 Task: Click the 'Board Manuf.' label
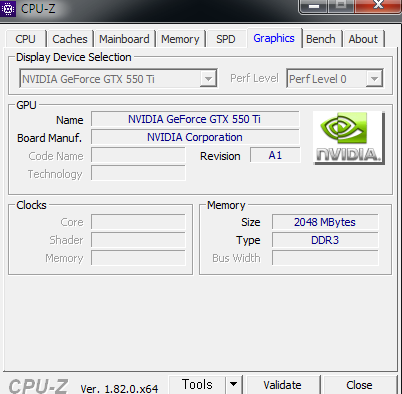[x=49, y=138]
